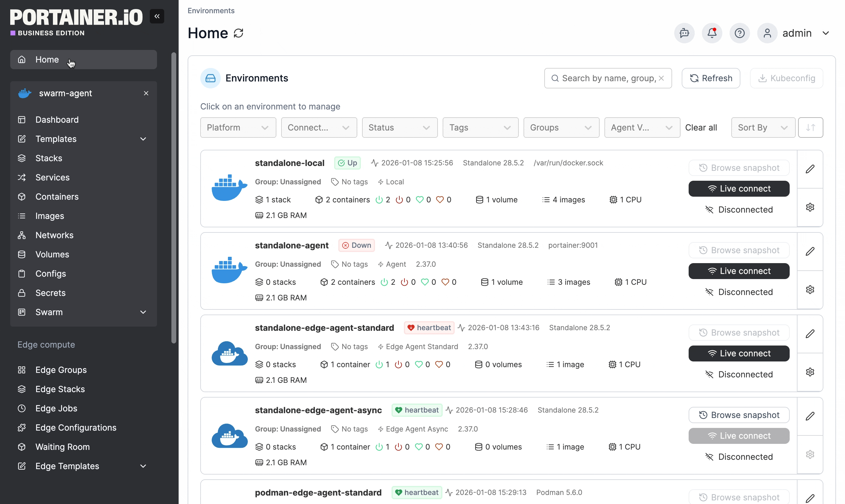This screenshot has width=845, height=504.
Task: Open Edge Stacks in the sidebar
Action: tap(60, 389)
